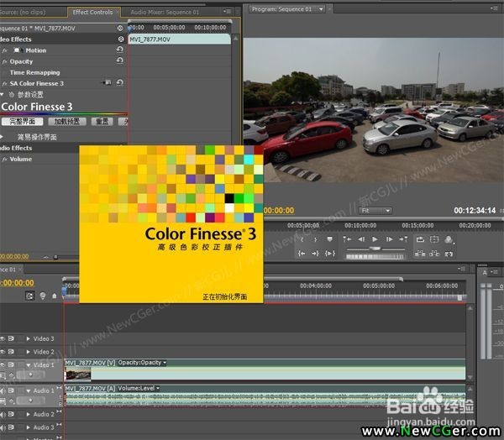The image size is (504, 440).
Task: Hide the Video 1 track output
Action: pos(3,364)
